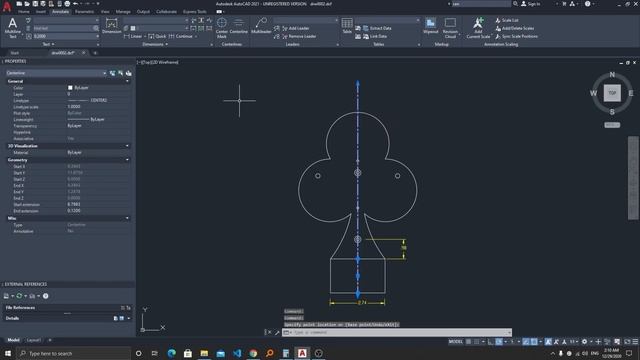This screenshot has width=640, height=360.
Task: Open the Home ribbon tab
Action: click(24, 12)
